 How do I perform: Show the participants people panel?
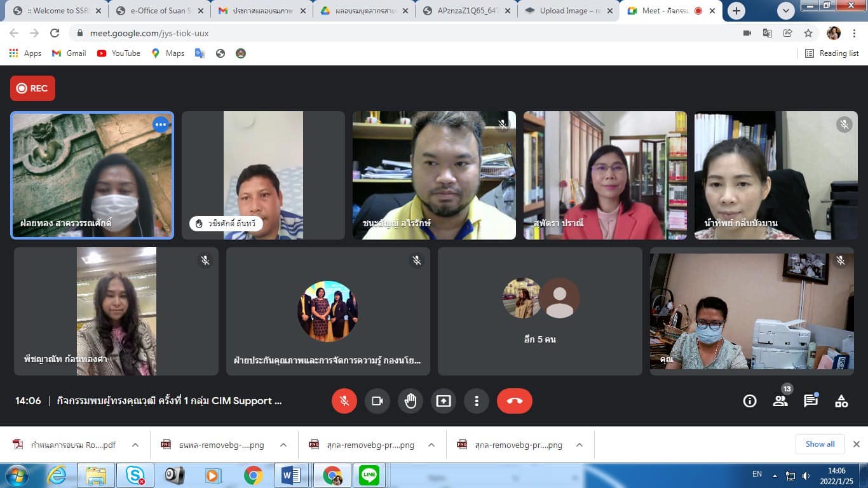(780, 401)
